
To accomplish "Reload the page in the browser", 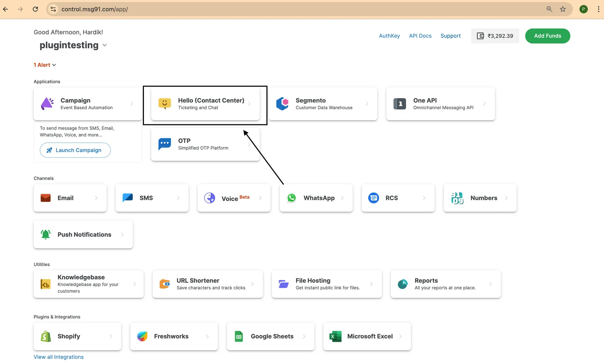I will click(x=35, y=9).
